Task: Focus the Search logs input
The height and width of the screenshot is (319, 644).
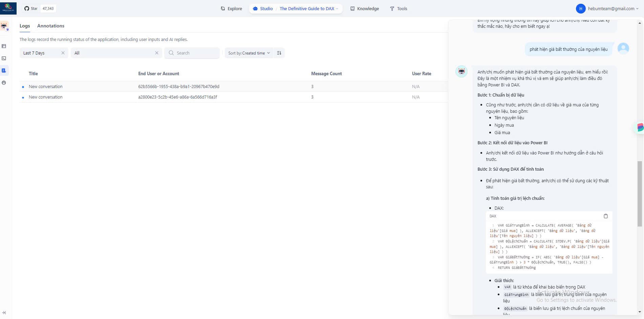Action: [192, 53]
